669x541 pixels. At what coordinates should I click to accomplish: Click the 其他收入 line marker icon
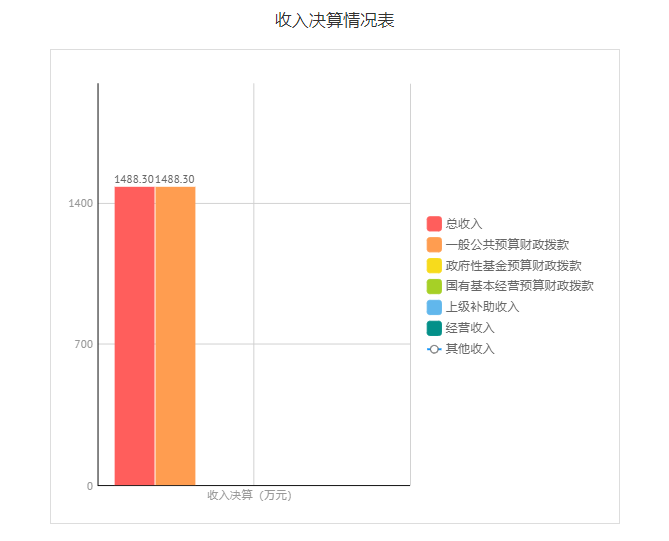click(x=434, y=349)
